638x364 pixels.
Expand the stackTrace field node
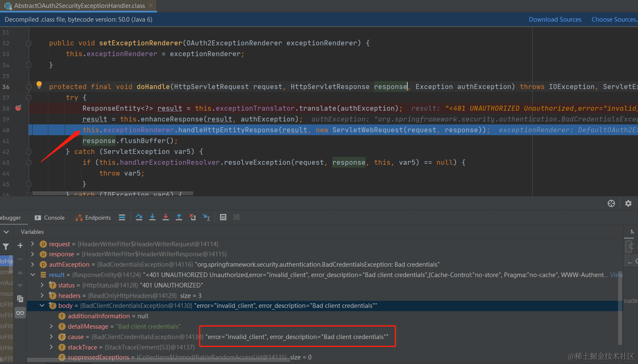[x=52, y=347]
